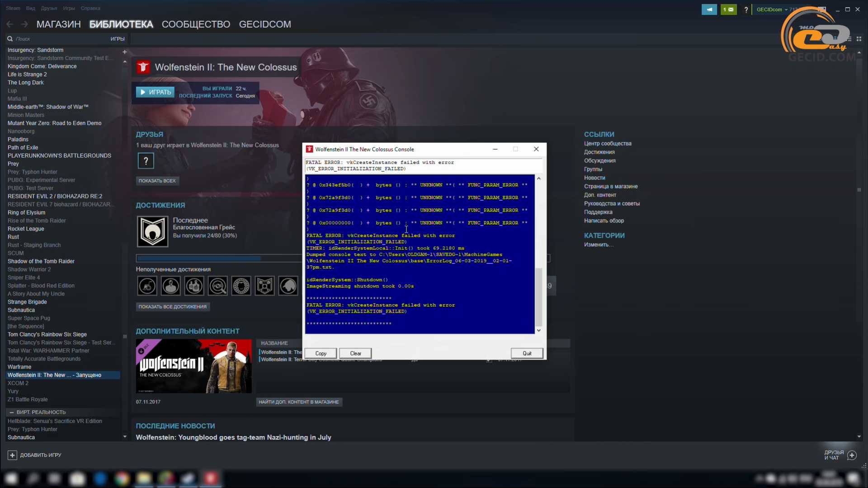The image size is (868, 488).
Task: Click ПОКАЗАТЬ ВСЕХ friends button
Action: click(157, 181)
